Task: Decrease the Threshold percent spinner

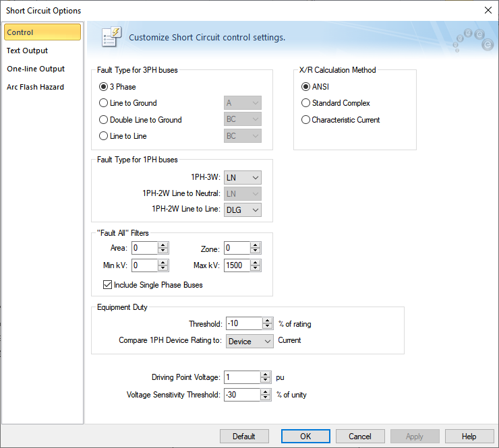Action: point(268,327)
